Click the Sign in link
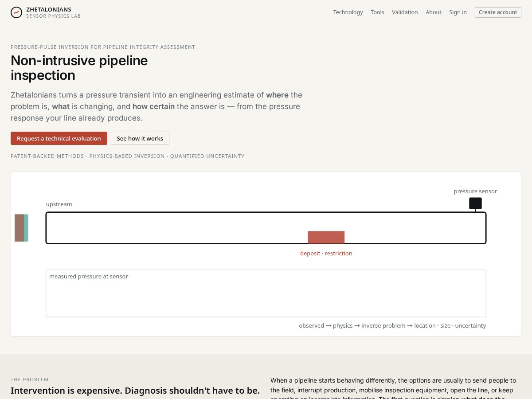Image resolution: width=532 pixels, height=399 pixels. click(458, 12)
